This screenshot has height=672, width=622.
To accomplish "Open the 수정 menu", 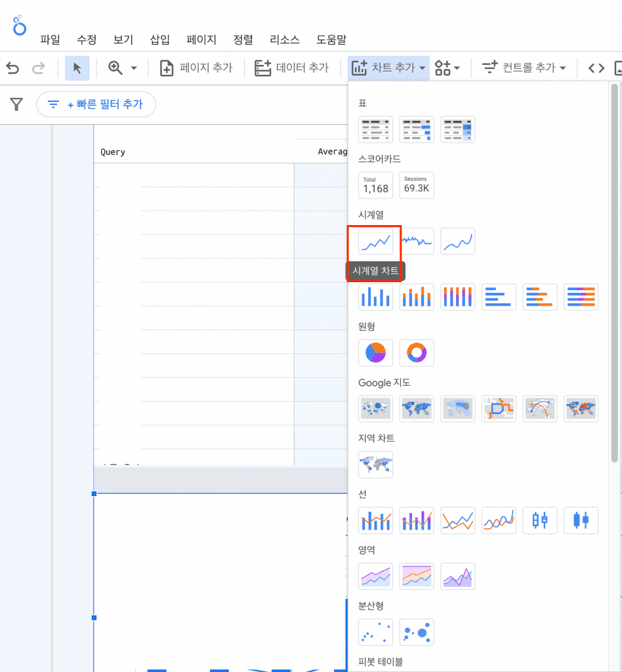I will tap(87, 40).
